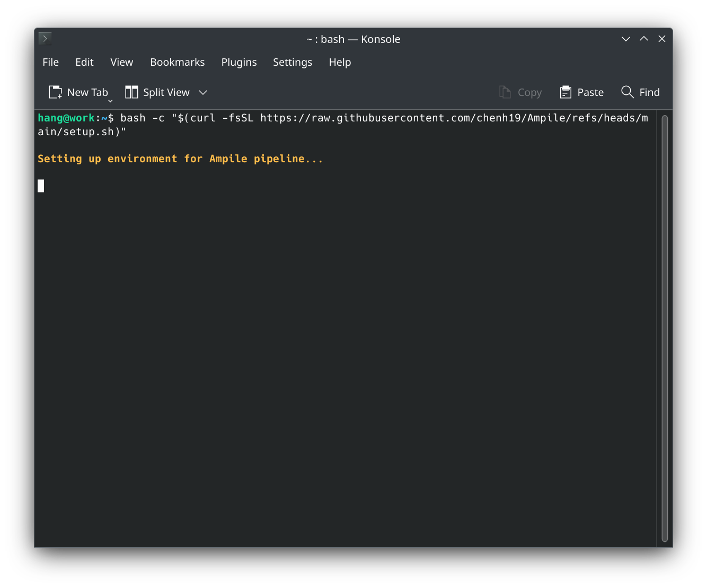The width and height of the screenshot is (707, 588).
Task: Click the New Tab label
Action: point(87,92)
